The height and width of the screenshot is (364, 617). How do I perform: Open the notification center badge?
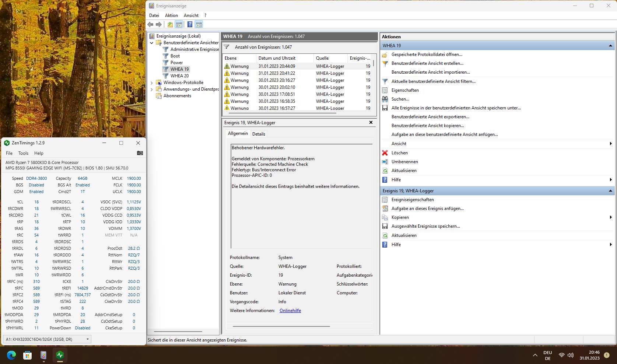pyautogui.click(x=607, y=355)
